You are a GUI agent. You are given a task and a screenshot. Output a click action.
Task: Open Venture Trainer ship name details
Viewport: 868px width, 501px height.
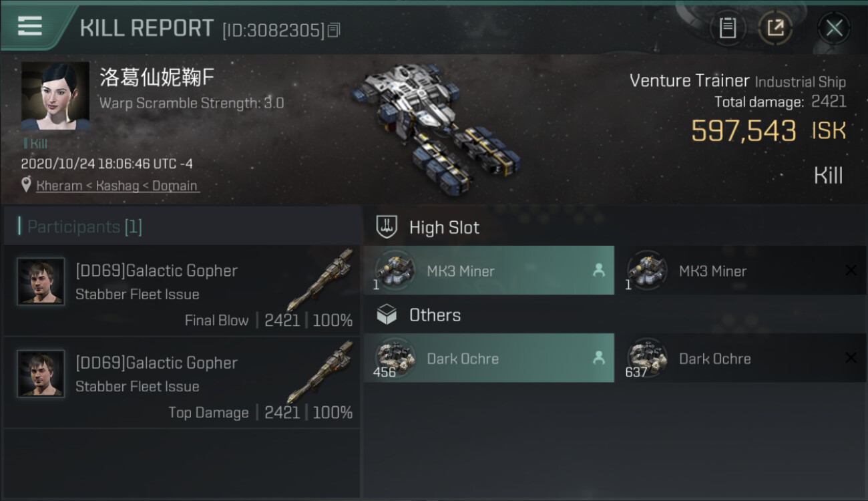click(x=689, y=81)
